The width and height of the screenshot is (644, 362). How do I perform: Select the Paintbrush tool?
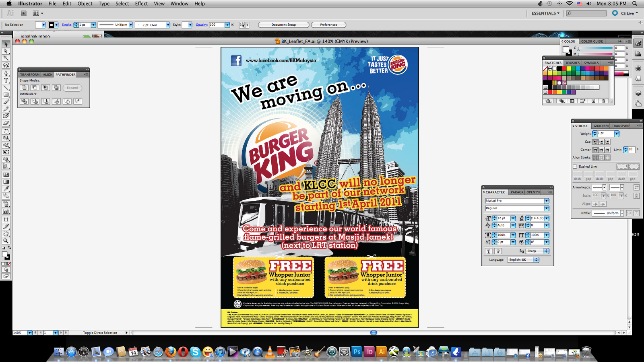[6, 102]
